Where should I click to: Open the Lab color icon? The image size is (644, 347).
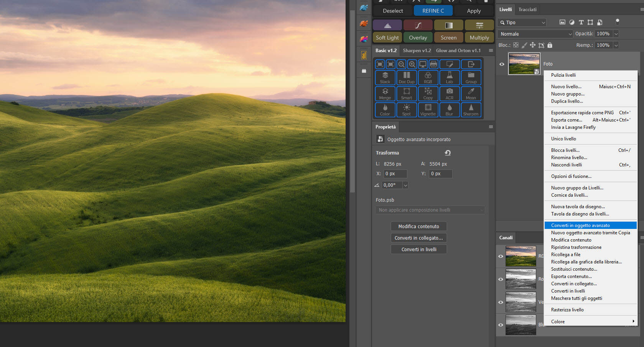coord(449,77)
